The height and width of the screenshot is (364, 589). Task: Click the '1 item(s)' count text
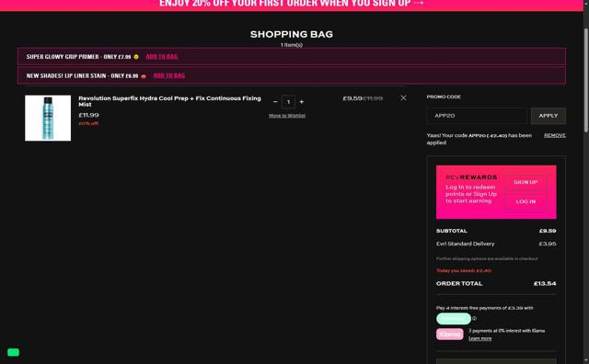click(x=292, y=45)
